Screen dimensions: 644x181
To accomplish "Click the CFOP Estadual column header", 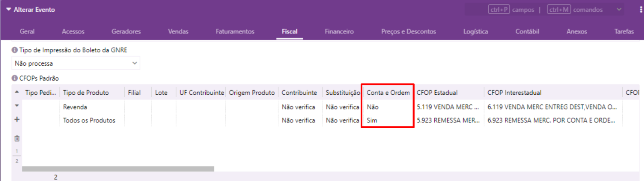I will (437, 93).
